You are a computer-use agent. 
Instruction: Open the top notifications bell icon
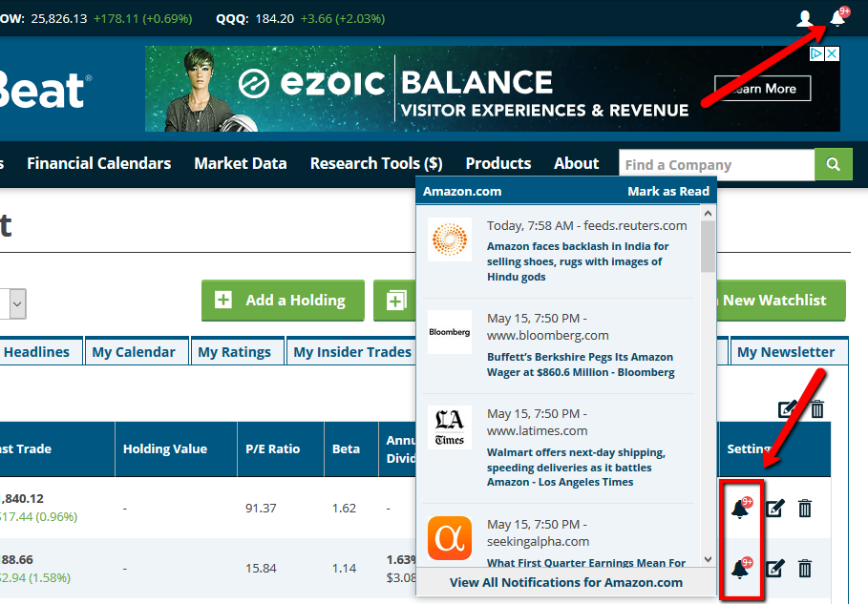point(838,18)
